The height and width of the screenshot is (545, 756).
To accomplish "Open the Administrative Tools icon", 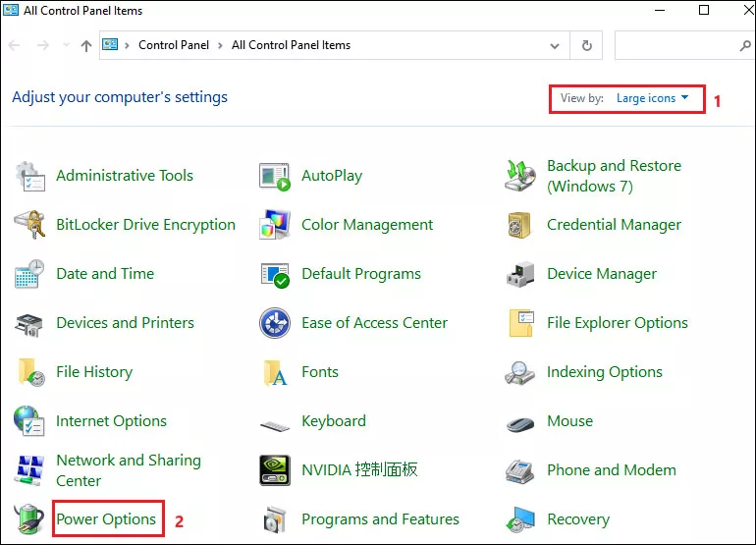I will pos(29,177).
